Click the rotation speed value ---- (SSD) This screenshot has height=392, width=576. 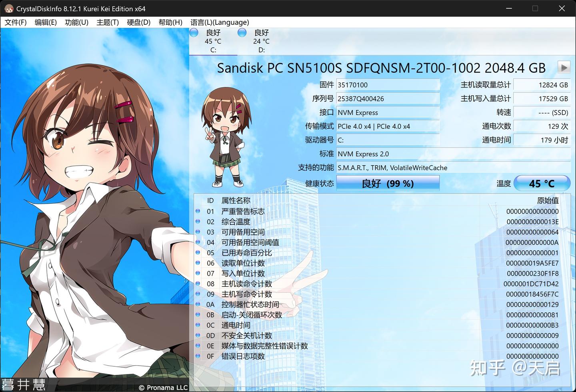[542, 112]
